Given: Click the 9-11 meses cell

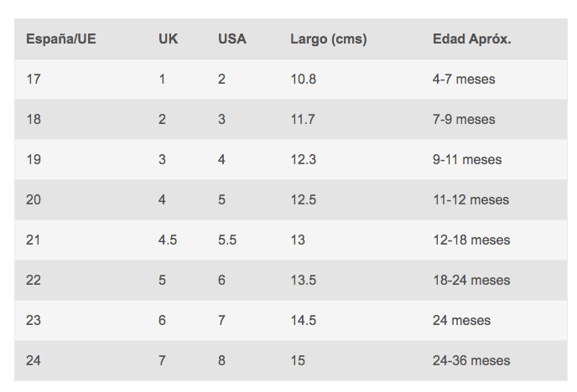Looking at the screenshot, I should coord(467,159).
